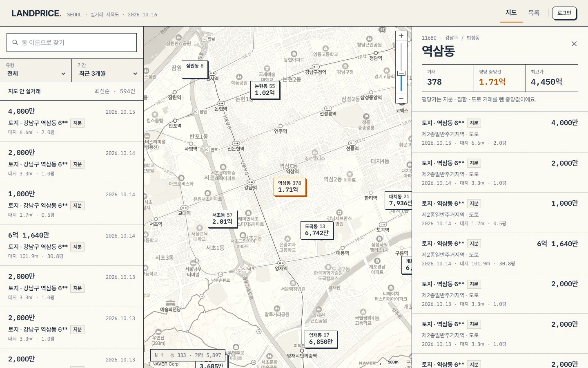
Task: Select the 6억 1,640만 row in the 역삼동 panel
Action: pyautogui.click(x=500, y=253)
